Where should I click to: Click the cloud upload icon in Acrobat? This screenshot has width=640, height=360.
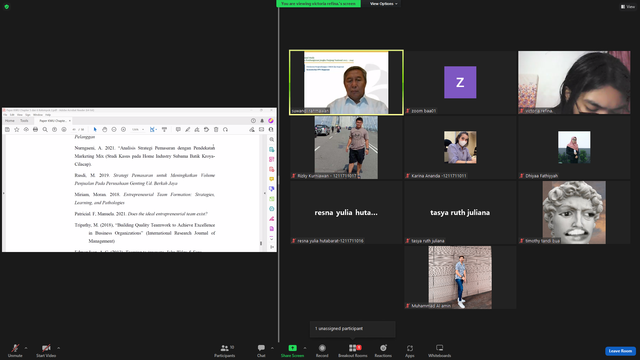coord(26,129)
